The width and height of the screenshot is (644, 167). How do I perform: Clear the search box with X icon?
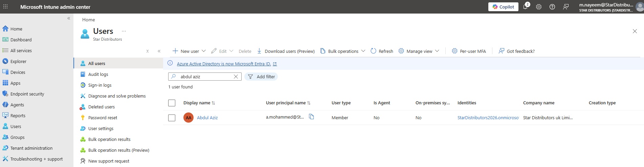tap(236, 77)
